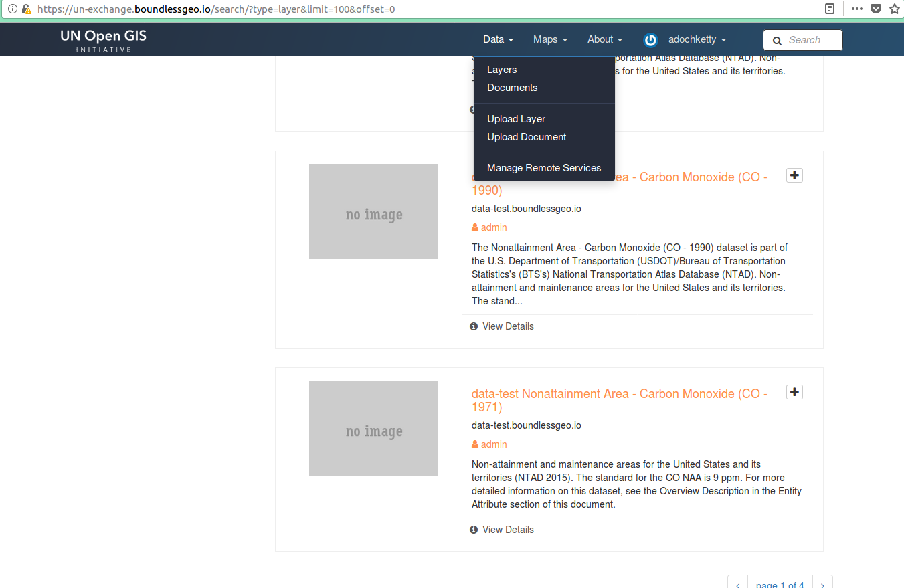This screenshot has width=904, height=588.
Task: Click the Pocket save icon in address bar
Action: [875, 9]
